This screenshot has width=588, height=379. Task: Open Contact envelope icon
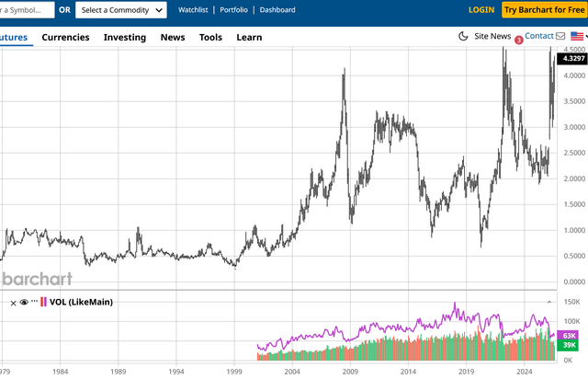click(560, 36)
